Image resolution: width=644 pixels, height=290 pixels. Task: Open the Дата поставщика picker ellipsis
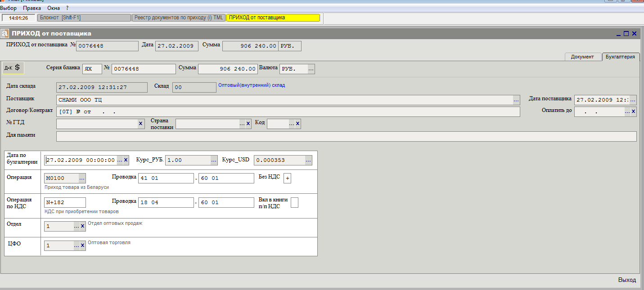pos(633,100)
